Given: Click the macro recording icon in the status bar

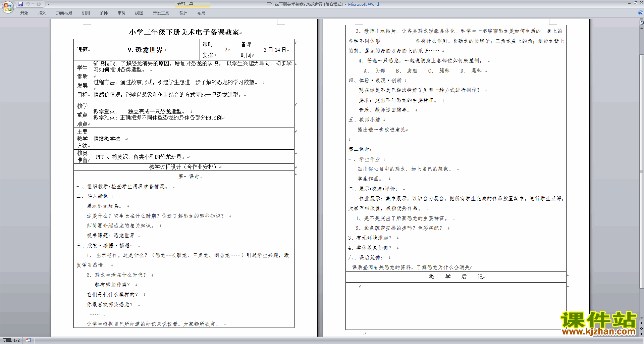Looking at the screenshot, I should click(x=29, y=340).
